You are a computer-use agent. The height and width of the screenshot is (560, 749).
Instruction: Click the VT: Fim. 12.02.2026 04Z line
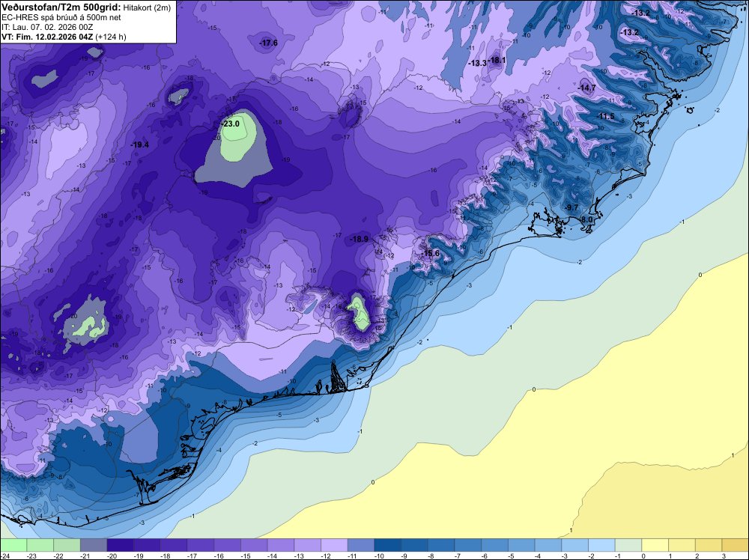coord(47,37)
